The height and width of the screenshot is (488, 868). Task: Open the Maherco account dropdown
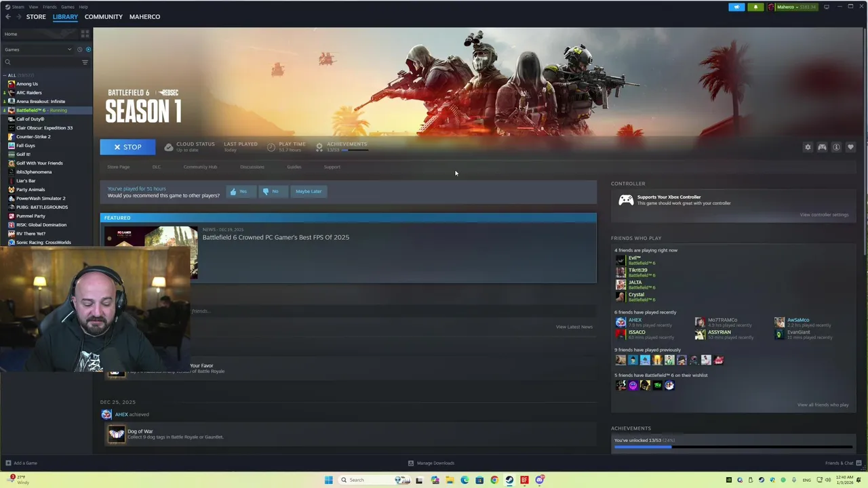point(792,7)
